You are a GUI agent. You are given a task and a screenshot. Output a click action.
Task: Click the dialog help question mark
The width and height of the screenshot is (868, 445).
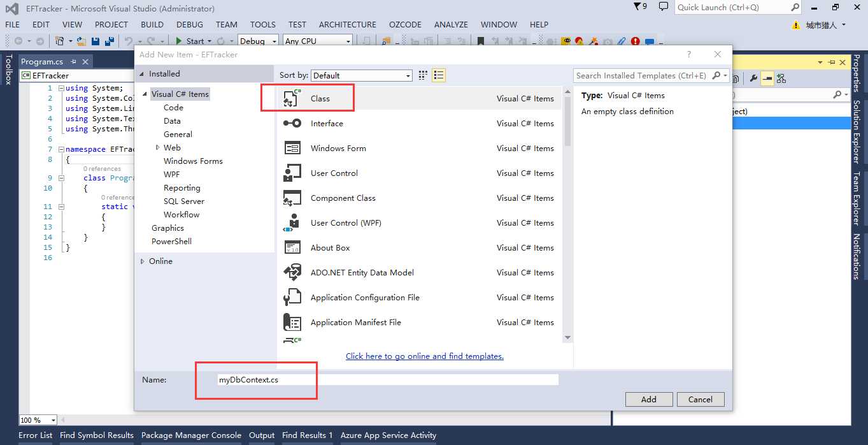[x=689, y=54]
